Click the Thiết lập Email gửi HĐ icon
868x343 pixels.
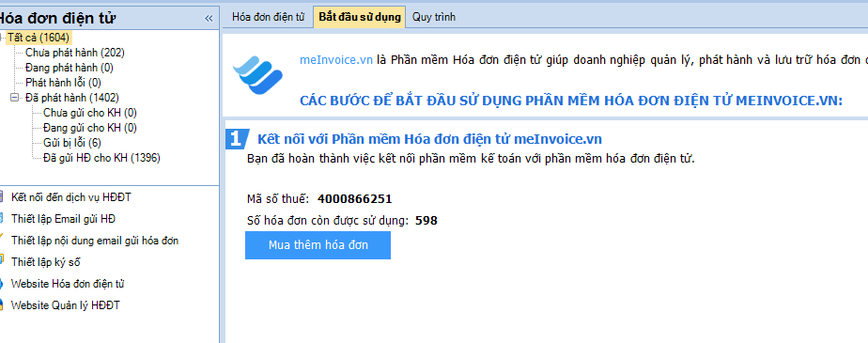[2, 218]
